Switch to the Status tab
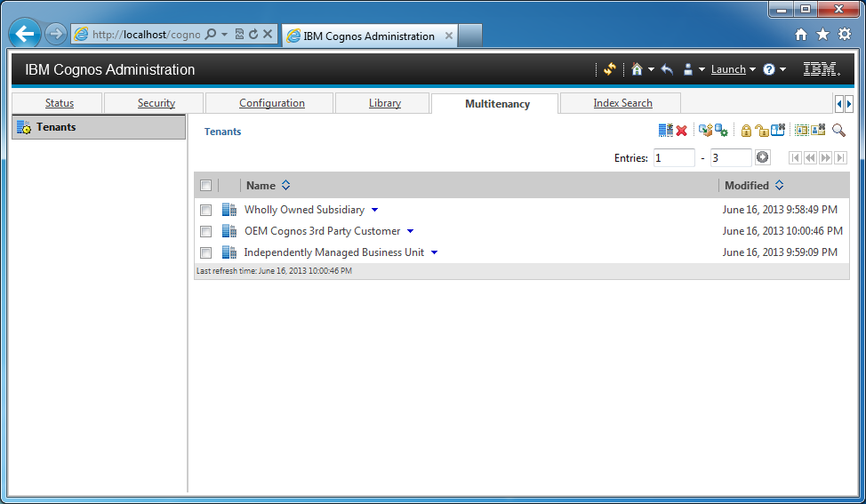Viewport: 866px width, 504px height. pos(59,103)
